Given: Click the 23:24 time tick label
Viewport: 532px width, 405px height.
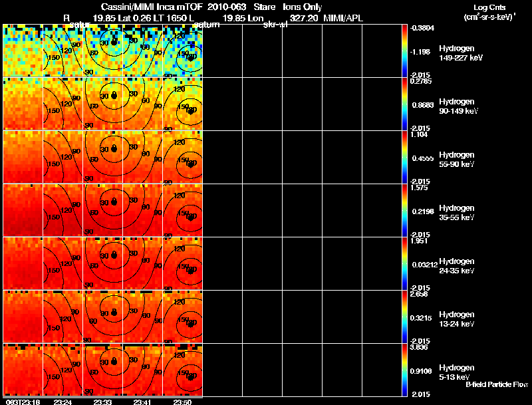Looking at the screenshot, I should [x=63, y=402].
